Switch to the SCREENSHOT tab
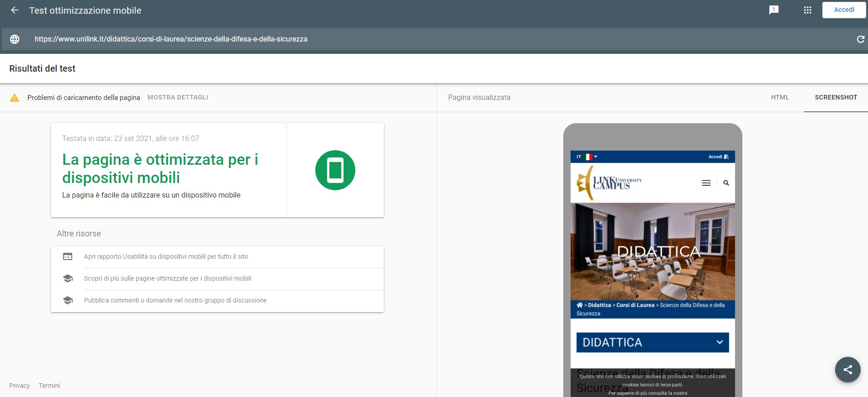 [836, 97]
